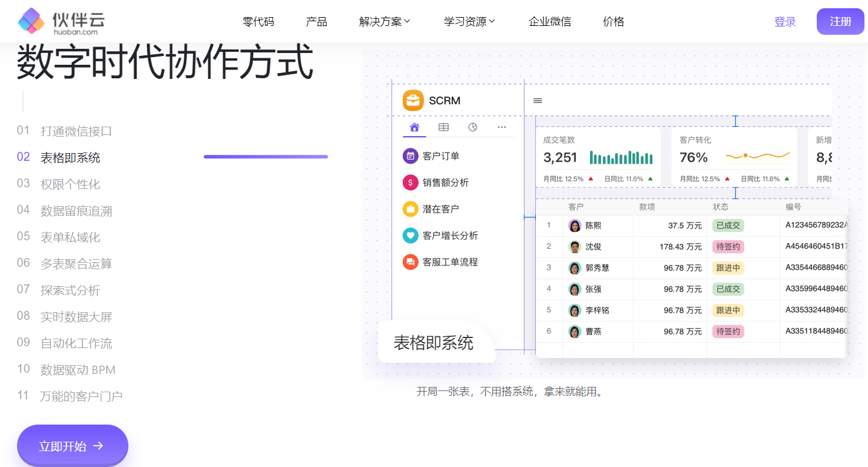Click the 客户订单 purple calendar icon
The image size is (868, 467).
click(410, 156)
